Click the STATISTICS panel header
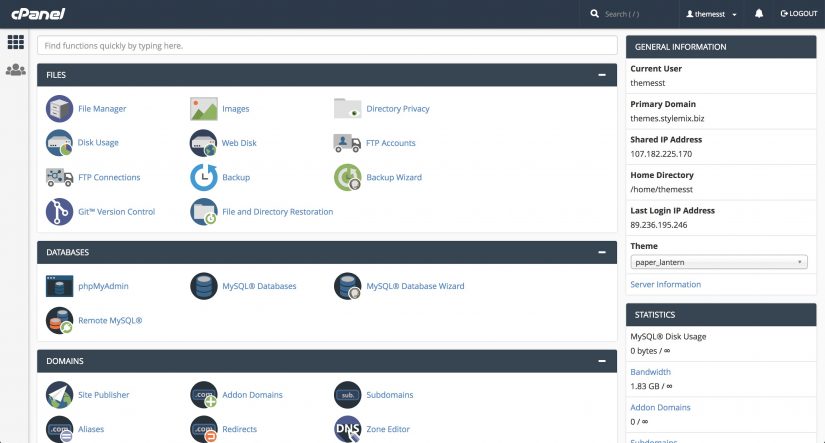 point(721,315)
